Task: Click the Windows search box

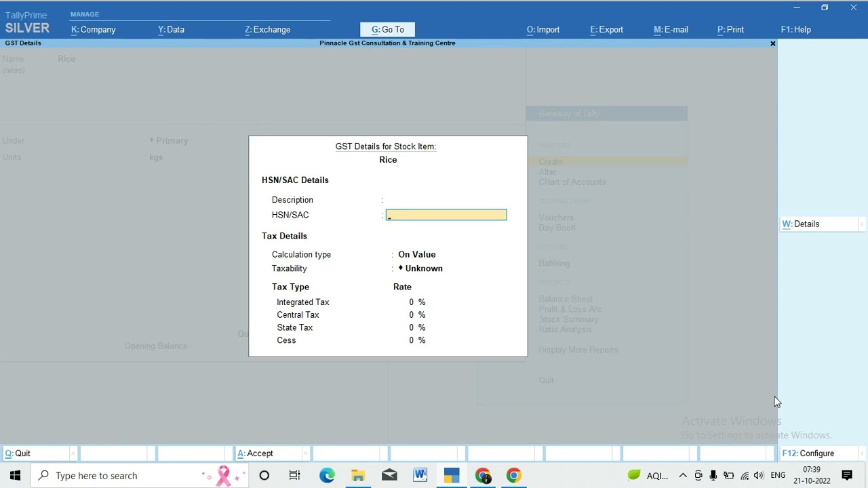Action: (140, 476)
